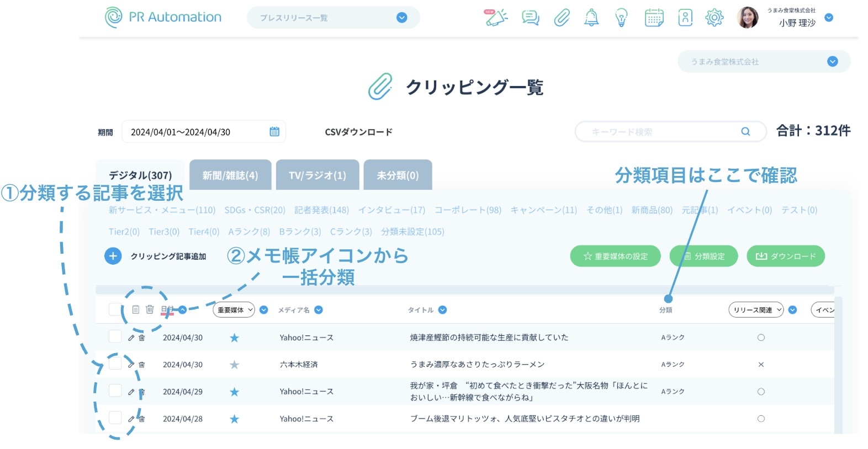Click the キーワード検索 search field
The image size is (868, 449).
coord(663,132)
